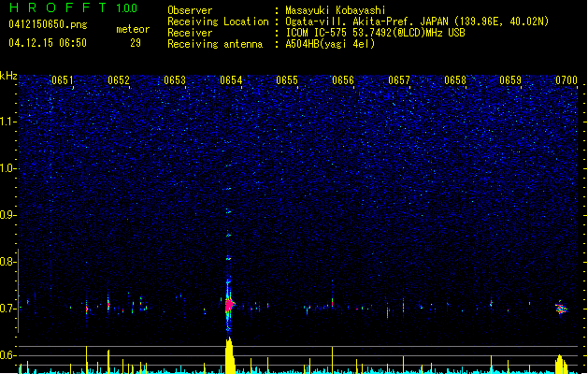Screen dimensions: 588x374
Task: Click the A504HB(yagi 4el) antenna text
Action: 330,44
